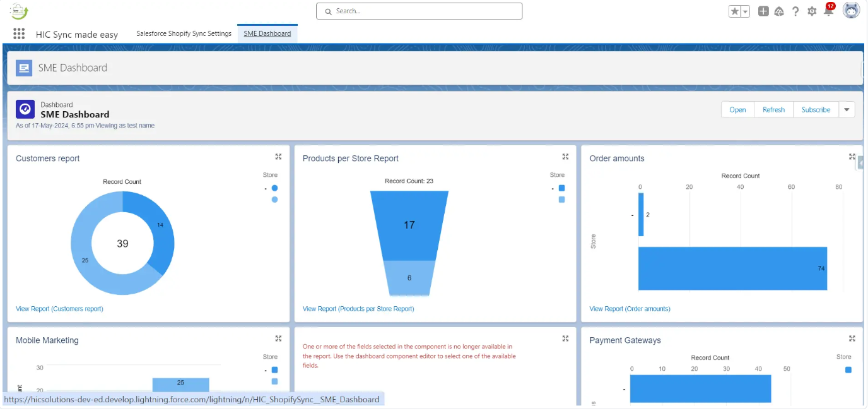Click dark blue Mobile Marketing legend square
Image resolution: width=868 pixels, height=413 pixels.
tap(274, 370)
